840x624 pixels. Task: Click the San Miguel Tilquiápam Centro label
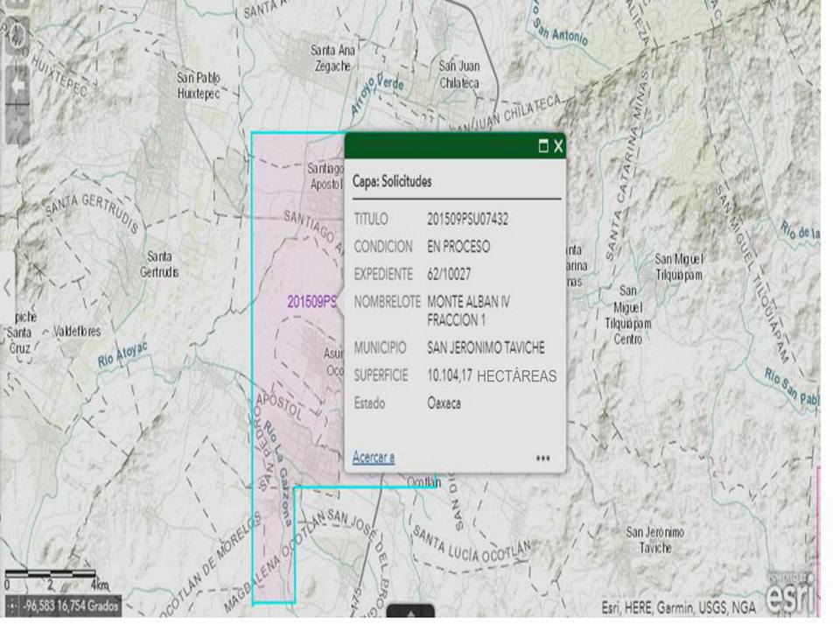click(x=634, y=314)
